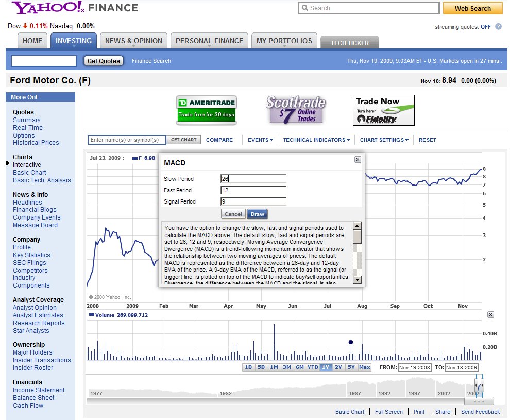Select the 5D chart range button
This screenshot has width=510, height=420.
pyautogui.click(x=261, y=367)
